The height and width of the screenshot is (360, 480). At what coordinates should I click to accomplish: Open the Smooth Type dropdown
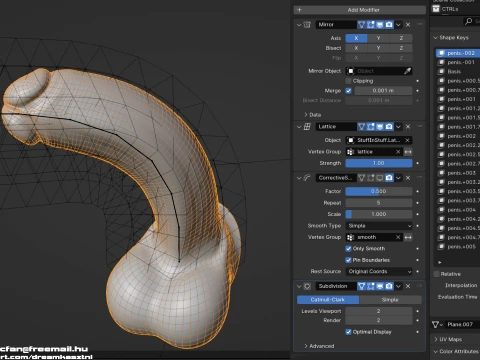pyautogui.click(x=379, y=226)
